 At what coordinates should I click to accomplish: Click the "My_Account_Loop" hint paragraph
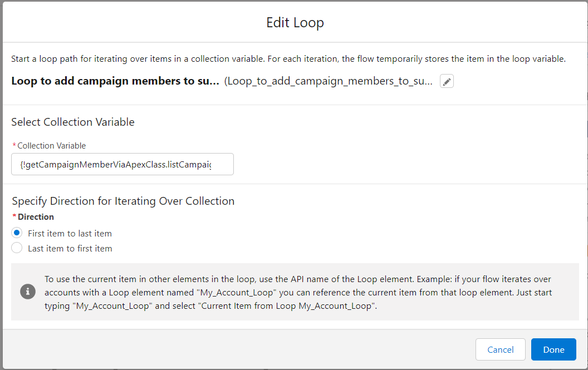pos(298,293)
